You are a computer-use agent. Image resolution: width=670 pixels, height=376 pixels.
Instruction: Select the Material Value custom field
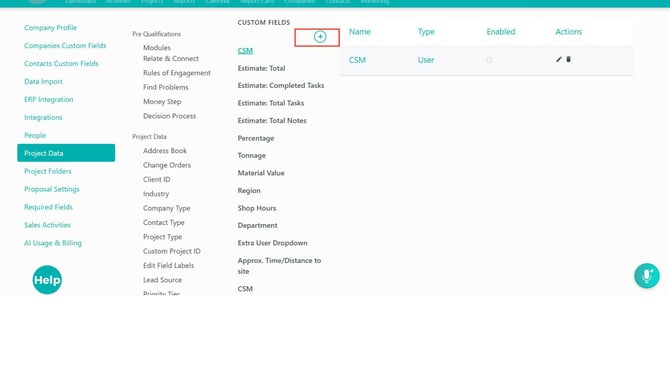pos(261,173)
